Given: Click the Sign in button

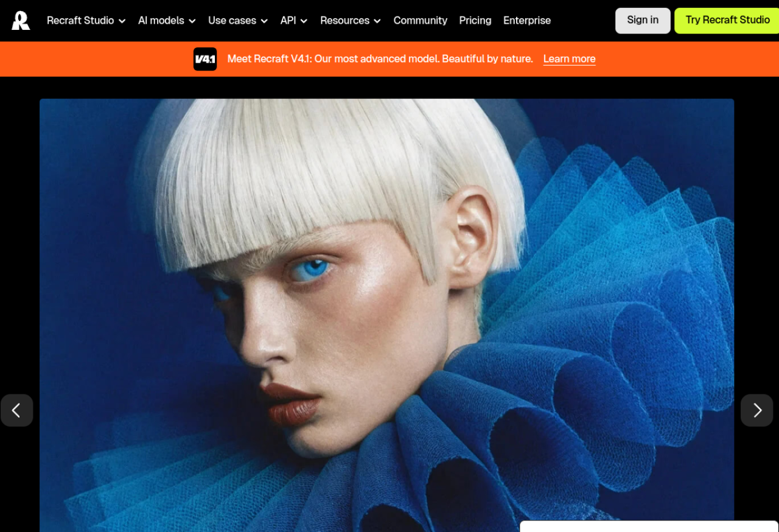Looking at the screenshot, I should tap(643, 21).
